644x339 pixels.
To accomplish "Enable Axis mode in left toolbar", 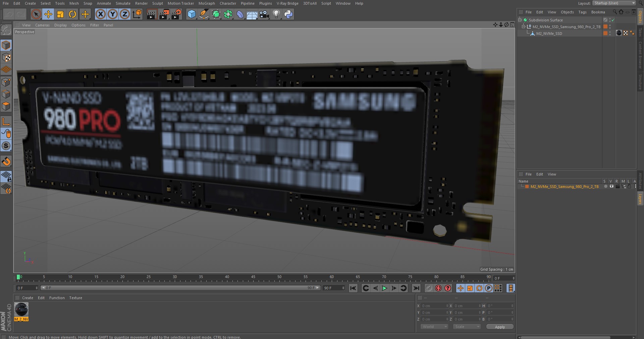I will pyautogui.click(x=6, y=122).
